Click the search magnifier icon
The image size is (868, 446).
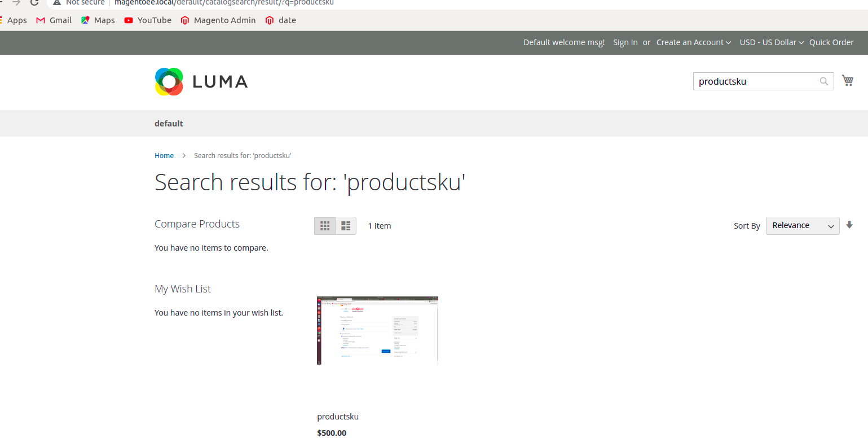[823, 81]
